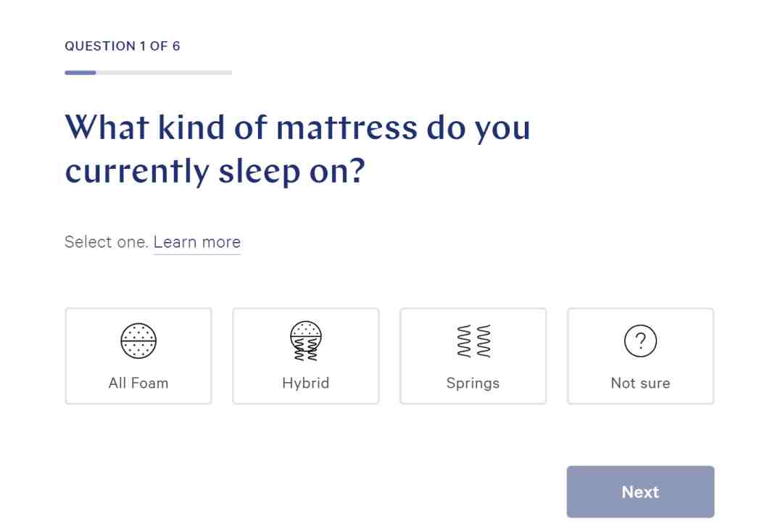Click the All Foam dotted circle icon

click(x=138, y=341)
